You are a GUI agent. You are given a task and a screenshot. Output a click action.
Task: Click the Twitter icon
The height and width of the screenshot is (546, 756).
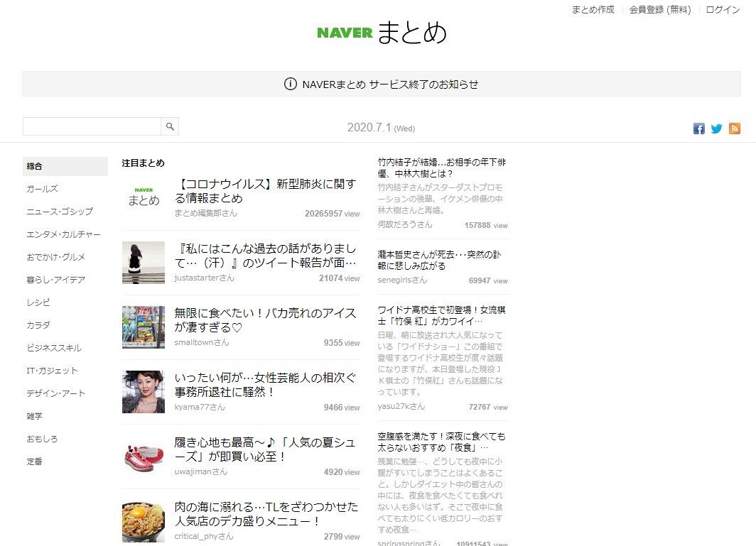(x=717, y=129)
